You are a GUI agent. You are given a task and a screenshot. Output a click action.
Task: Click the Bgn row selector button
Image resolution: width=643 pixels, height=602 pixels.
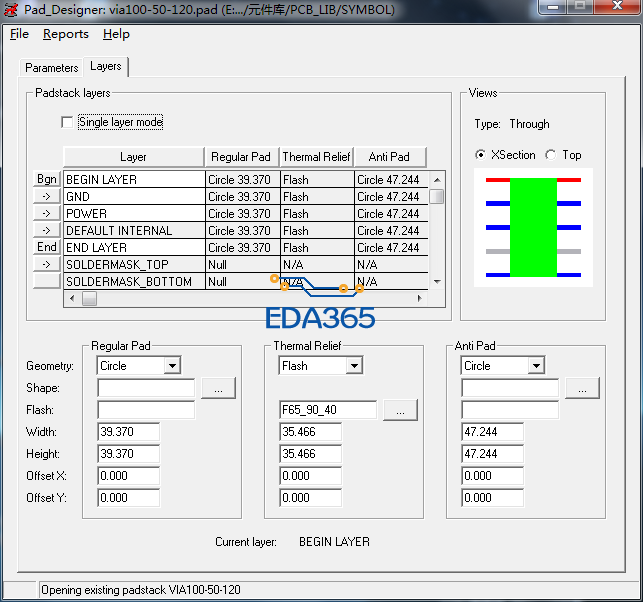point(47,179)
